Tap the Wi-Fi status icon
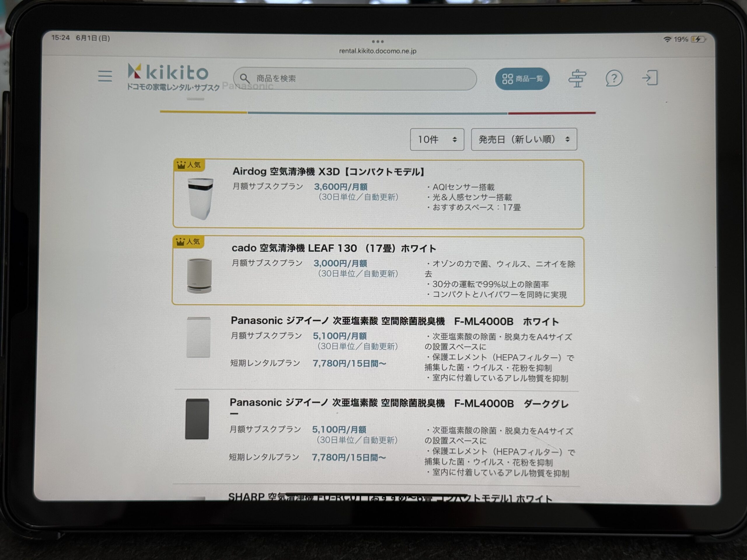 pyautogui.click(x=667, y=39)
